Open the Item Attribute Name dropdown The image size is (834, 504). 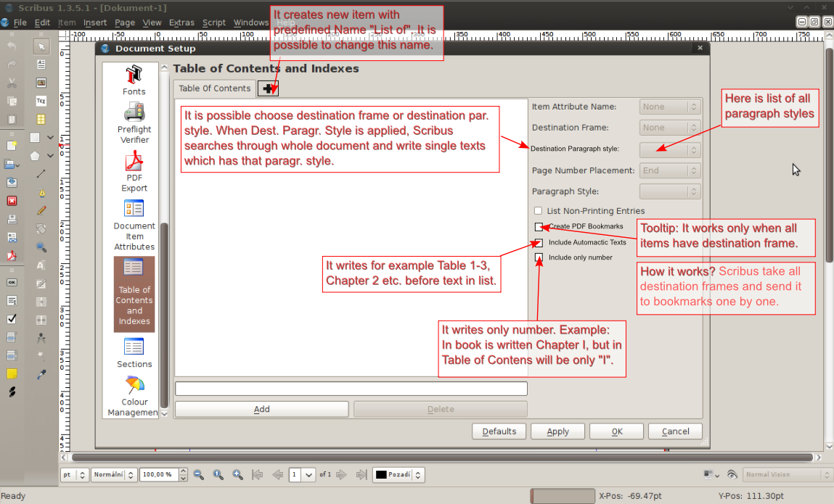669,107
